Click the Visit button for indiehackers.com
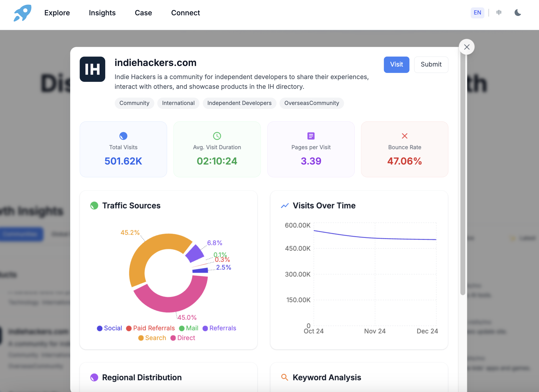Image resolution: width=539 pixels, height=392 pixels. pyautogui.click(x=396, y=65)
